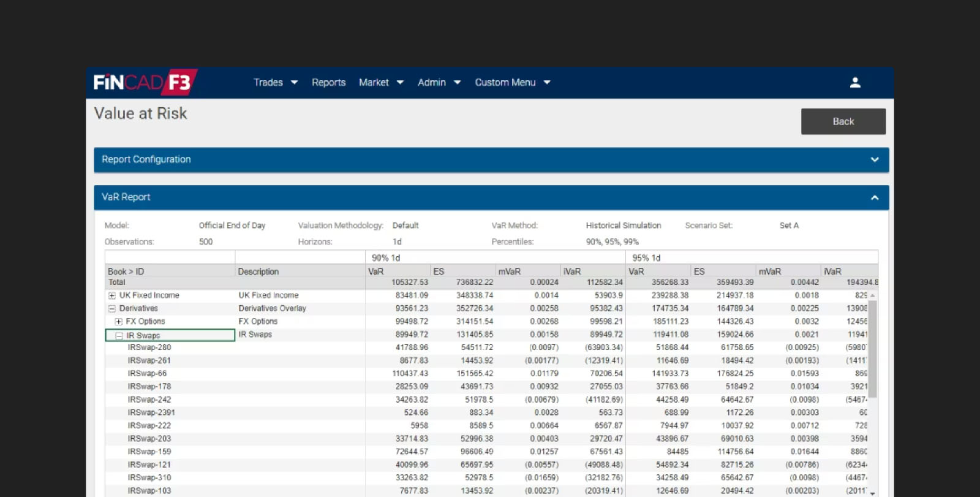Expand the UK Fixed Income tree node
The image size is (980, 497).
tap(112, 295)
